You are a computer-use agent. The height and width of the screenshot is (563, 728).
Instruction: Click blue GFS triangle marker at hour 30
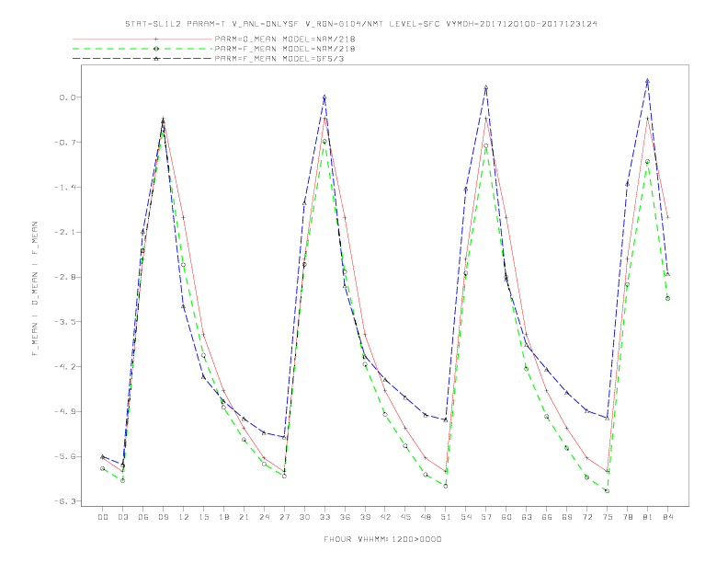point(304,203)
